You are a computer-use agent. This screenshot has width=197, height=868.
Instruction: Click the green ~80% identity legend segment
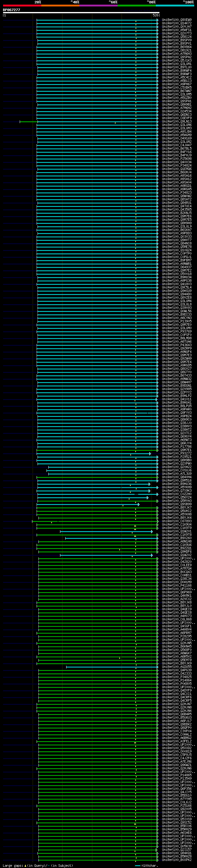pyautogui.click(x=137, y=6)
